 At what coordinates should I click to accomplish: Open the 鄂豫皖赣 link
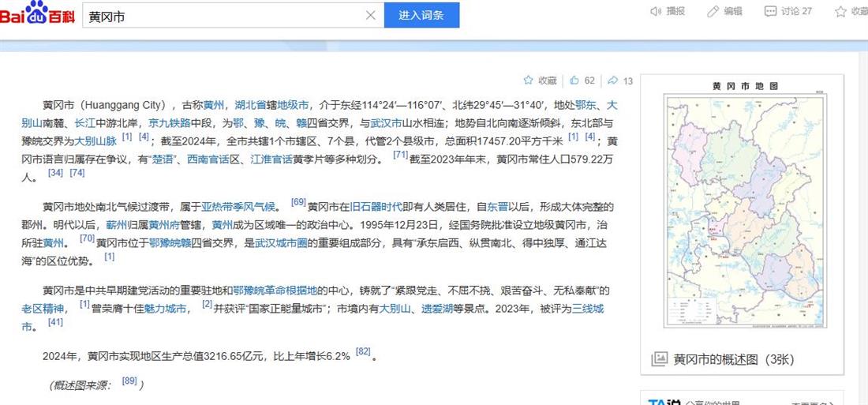point(170,242)
